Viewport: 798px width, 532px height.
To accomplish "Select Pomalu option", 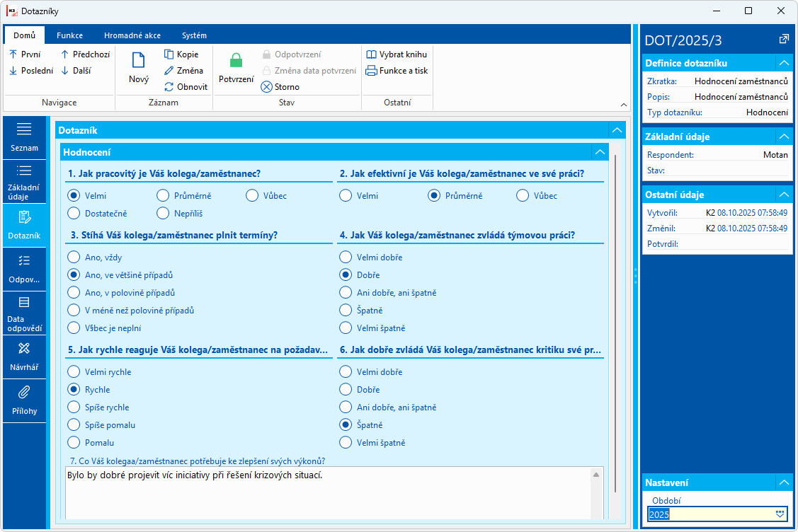I will coord(74,442).
